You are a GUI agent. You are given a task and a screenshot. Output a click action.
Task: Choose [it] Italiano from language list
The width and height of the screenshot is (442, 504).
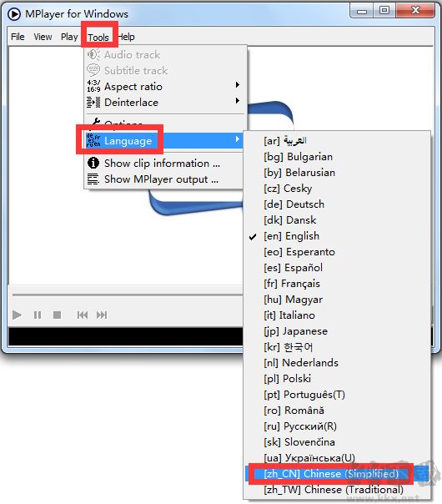[337, 315]
